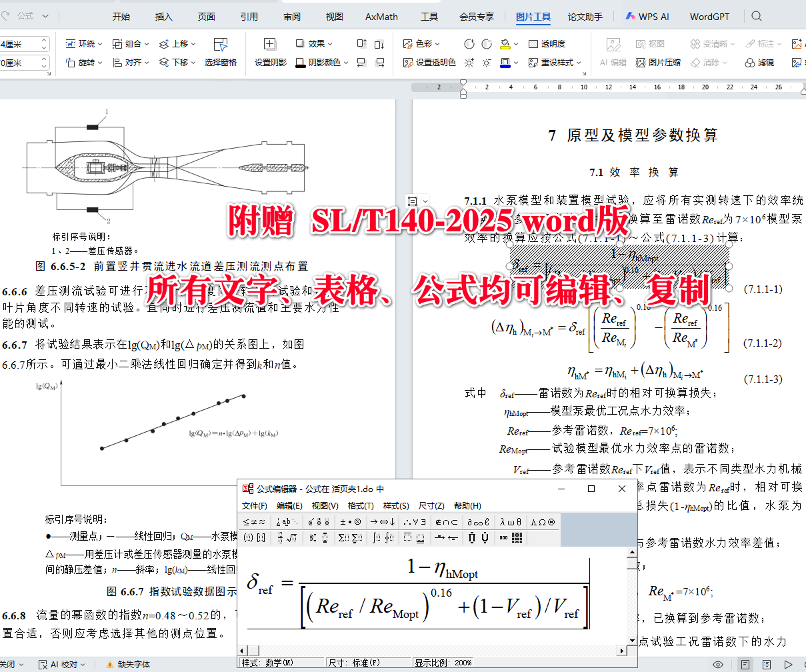Click the 设置阴影 shadow button
This screenshot has width=806, height=672.
point(270,53)
